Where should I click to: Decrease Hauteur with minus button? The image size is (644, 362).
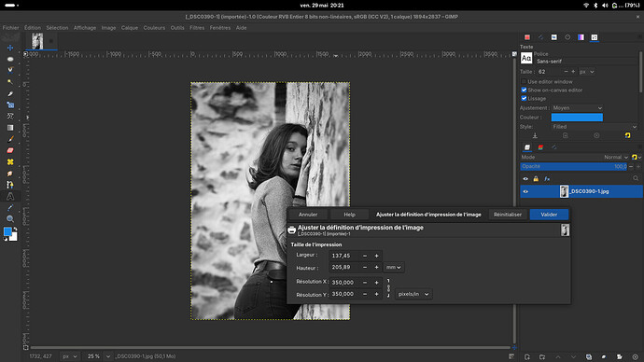[x=365, y=267]
